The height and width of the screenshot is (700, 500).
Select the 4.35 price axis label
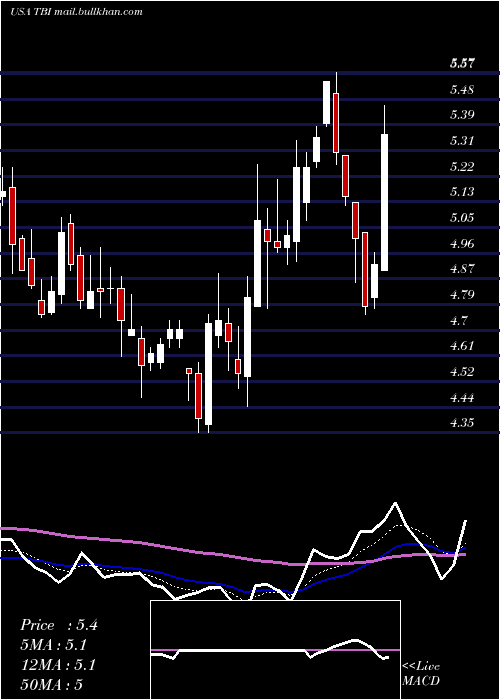462,423
